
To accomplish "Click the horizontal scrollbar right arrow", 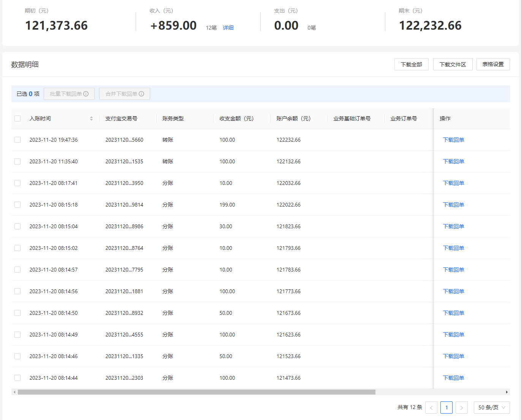I will (507, 392).
